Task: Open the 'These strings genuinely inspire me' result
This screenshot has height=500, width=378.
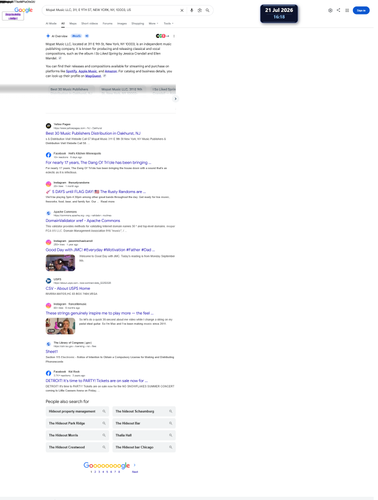Action: point(99,313)
